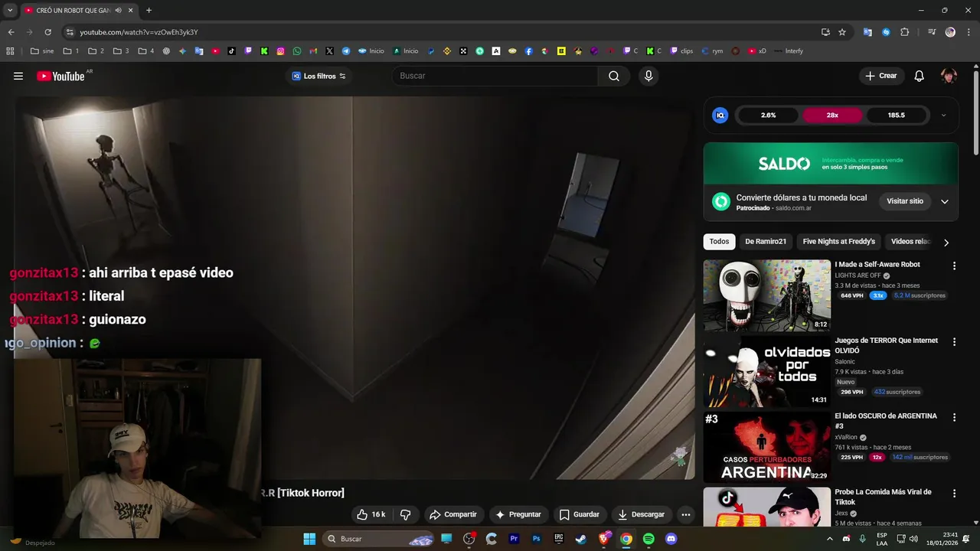Open a new browser tab
The image size is (980, 551).
(x=149, y=10)
